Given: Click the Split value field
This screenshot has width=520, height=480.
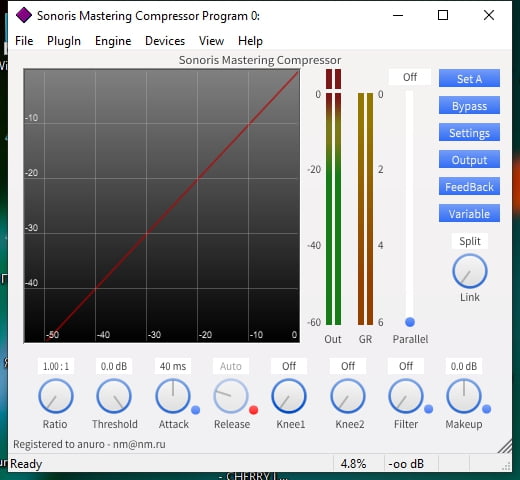Looking at the screenshot, I should coord(470,241).
